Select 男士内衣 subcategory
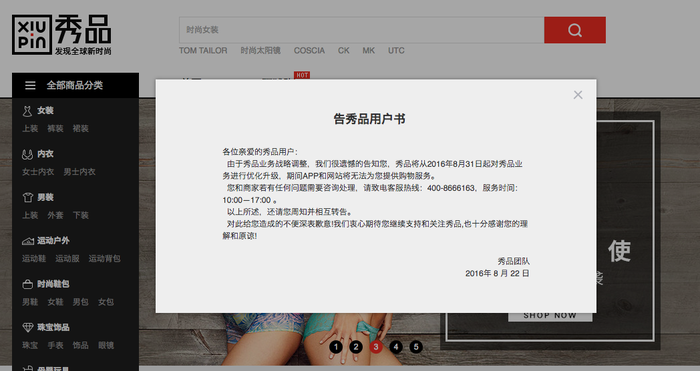This screenshot has width=700, height=371. tap(79, 172)
